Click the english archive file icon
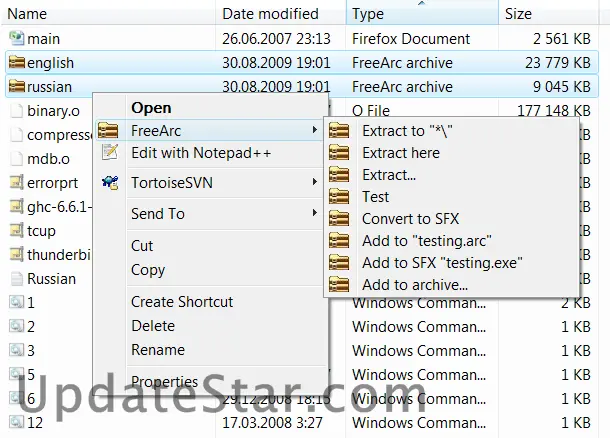The width and height of the screenshot is (610, 438). tap(17, 62)
